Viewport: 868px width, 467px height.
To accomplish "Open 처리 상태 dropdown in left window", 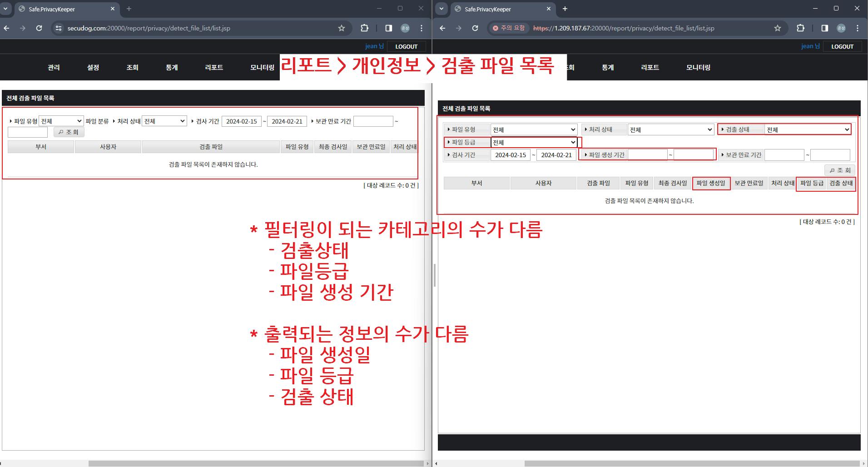I will [164, 121].
